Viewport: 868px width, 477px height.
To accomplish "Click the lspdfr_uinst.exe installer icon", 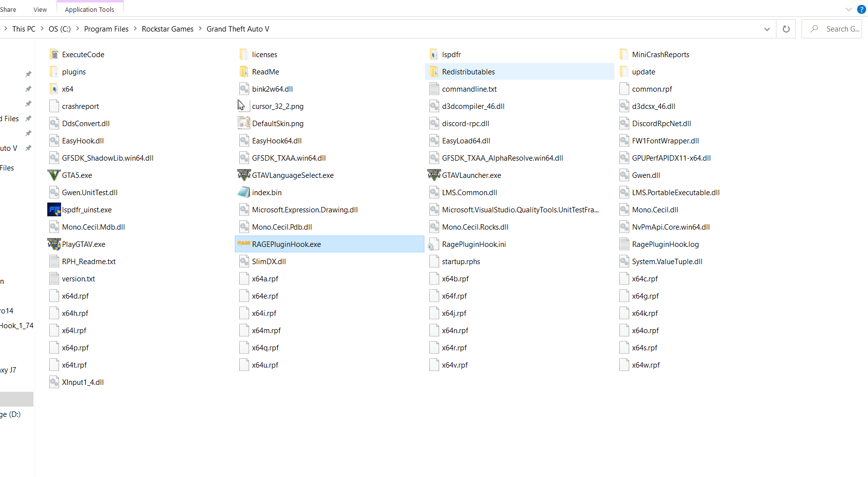I will (x=54, y=210).
